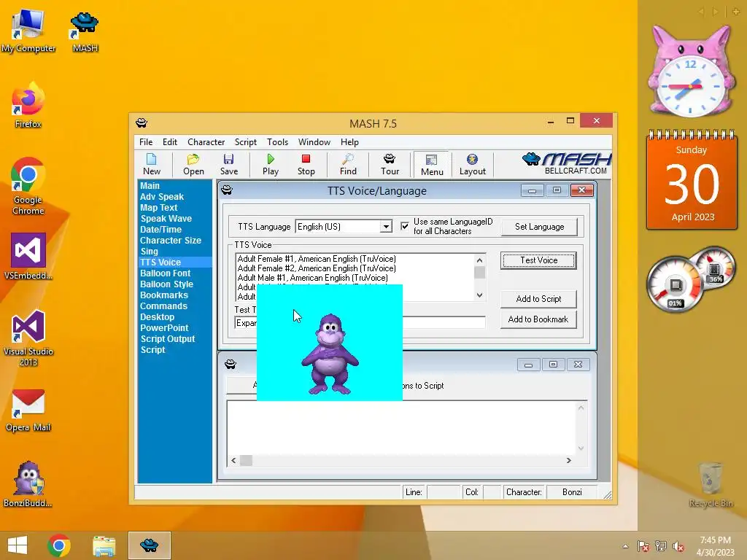Image resolution: width=747 pixels, height=560 pixels.
Task: Expand the TTS Language dropdown
Action: 386,227
